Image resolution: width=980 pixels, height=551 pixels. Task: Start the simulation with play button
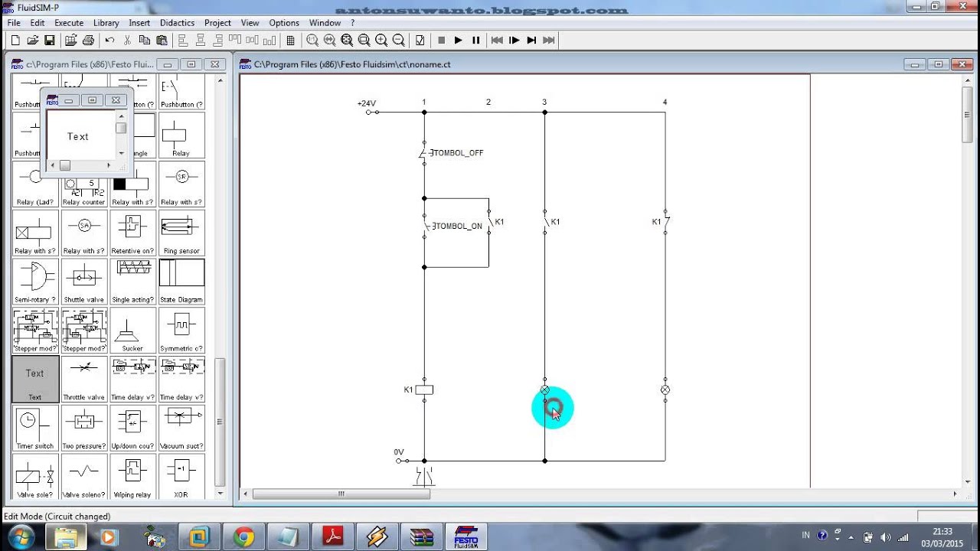click(458, 40)
